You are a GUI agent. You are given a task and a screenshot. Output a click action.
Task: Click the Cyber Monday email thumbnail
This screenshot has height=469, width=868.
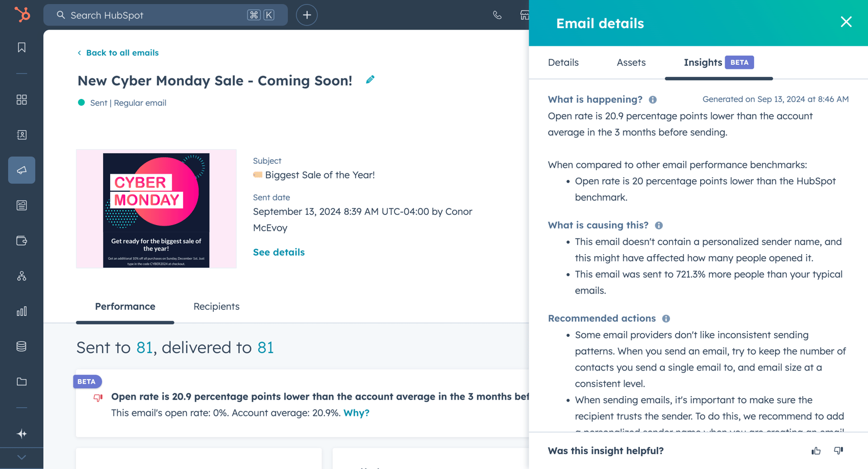pos(156,209)
